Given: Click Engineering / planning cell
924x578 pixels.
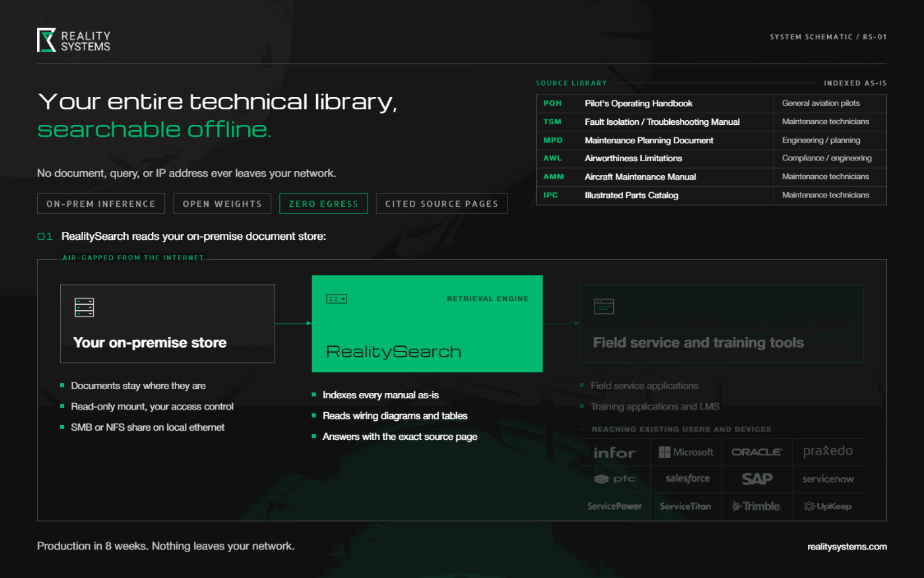Looking at the screenshot, I should (x=821, y=140).
